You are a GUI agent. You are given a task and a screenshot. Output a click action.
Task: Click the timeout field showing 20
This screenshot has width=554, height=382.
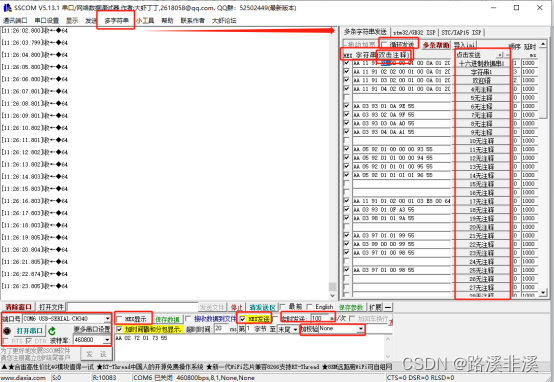tap(221, 329)
